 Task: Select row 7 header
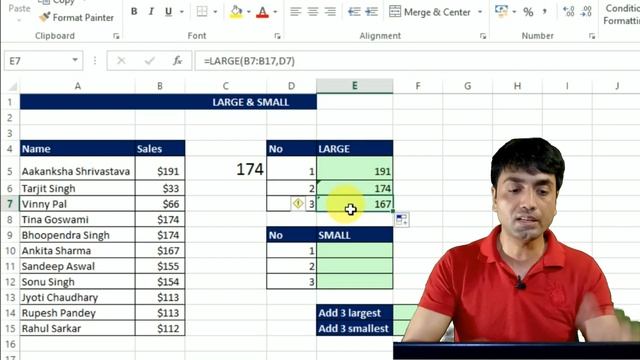point(10,204)
